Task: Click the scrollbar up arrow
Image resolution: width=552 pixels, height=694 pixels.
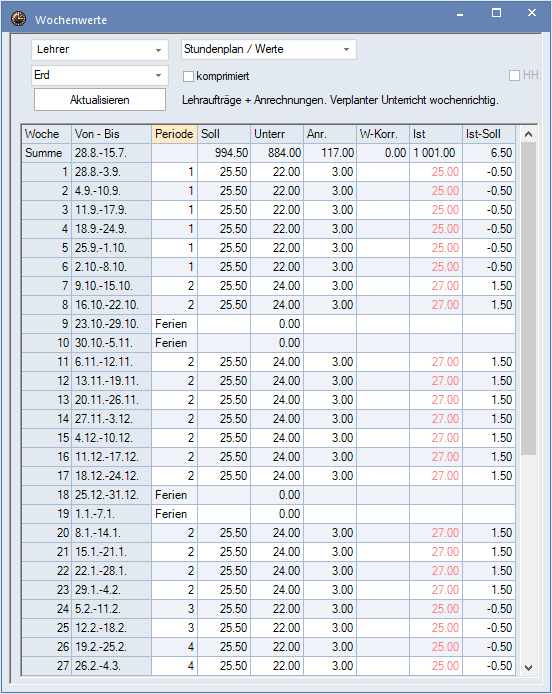Action: point(529,134)
